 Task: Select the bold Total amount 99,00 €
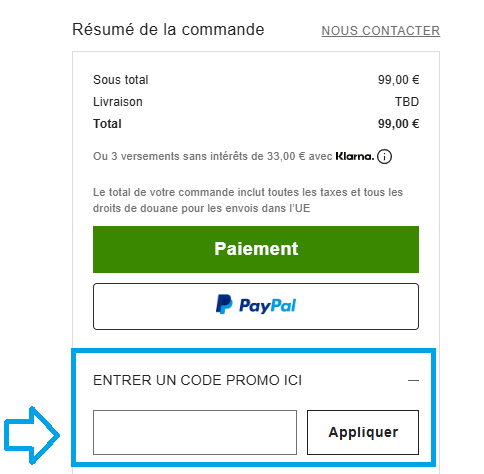tap(398, 124)
